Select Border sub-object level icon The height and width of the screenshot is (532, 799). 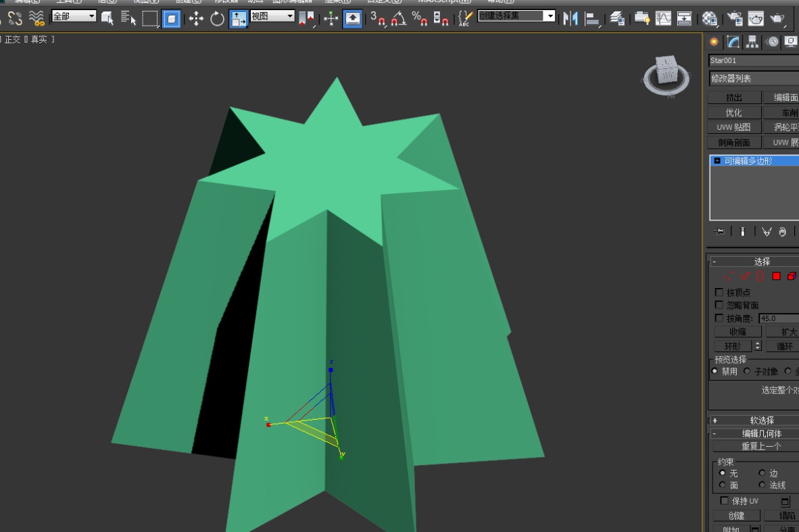click(x=760, y=276)
